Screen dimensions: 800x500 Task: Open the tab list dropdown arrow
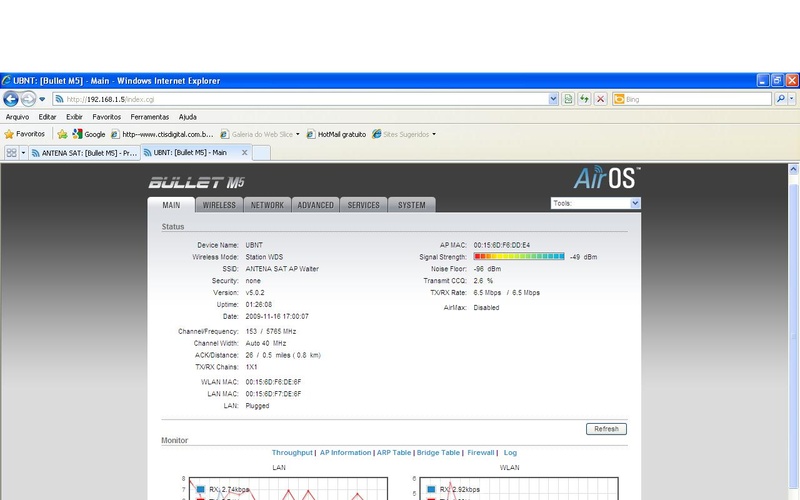(23, 153)
